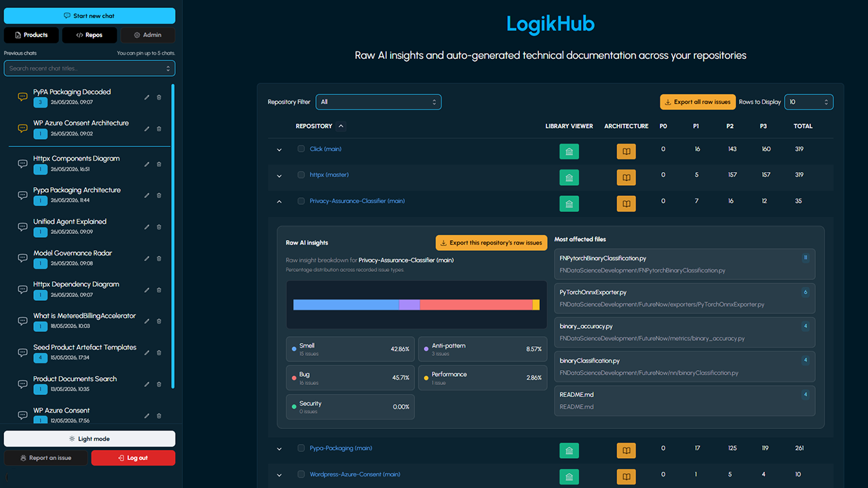The width and height of the screenshot is (868, 488).
Task: Edit the WP Azure Consent Architecture chat title
Action: [147, 129]
